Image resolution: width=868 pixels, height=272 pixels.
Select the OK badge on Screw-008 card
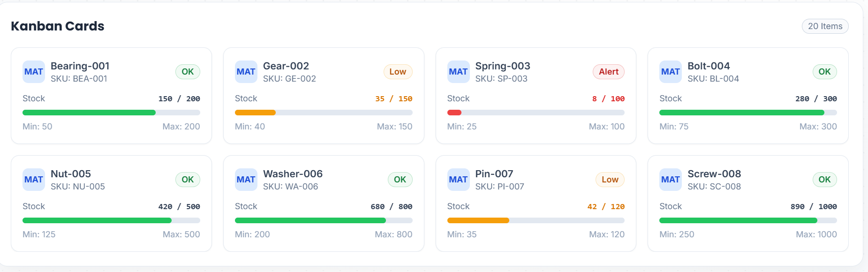point(824,180)
